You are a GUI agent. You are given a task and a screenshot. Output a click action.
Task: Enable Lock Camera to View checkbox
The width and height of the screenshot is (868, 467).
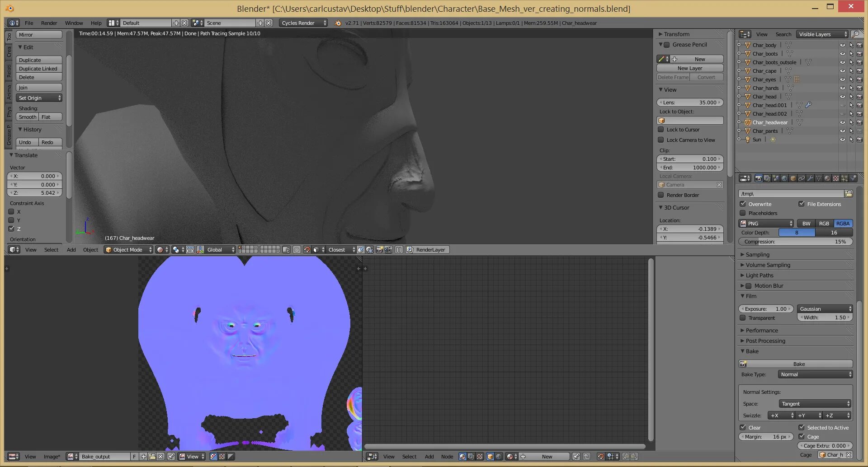661,140
